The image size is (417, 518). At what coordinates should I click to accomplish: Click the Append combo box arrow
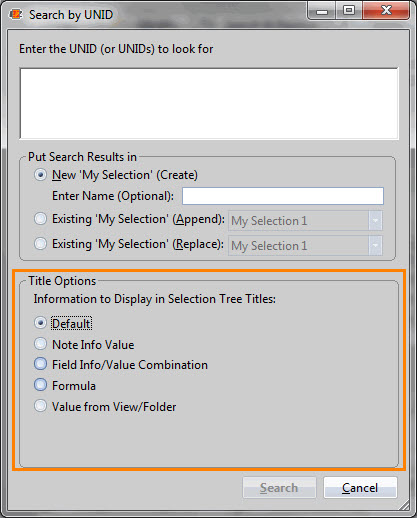point(375,221)
